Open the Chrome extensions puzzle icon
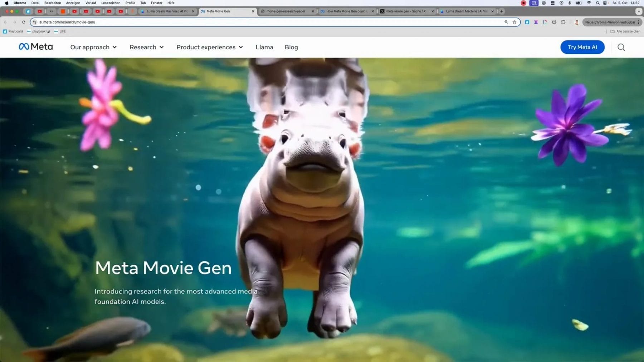 point(563,22)
